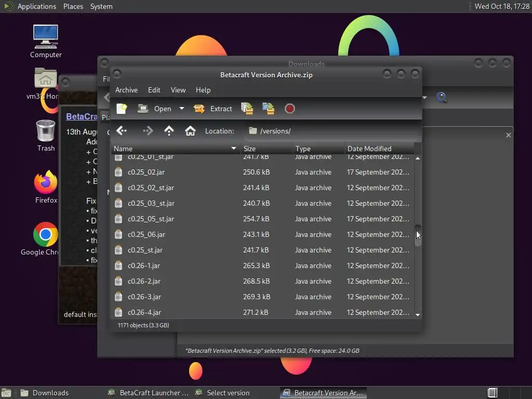
Task: Switch to BetaCraft Launcher in taskbar
Action: 148,393
